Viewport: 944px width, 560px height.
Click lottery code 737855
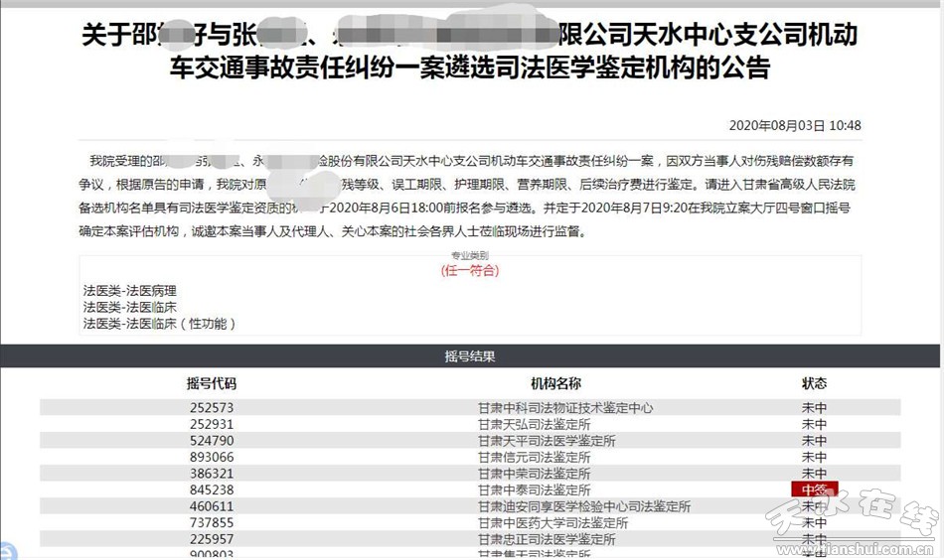pos(212,522)
